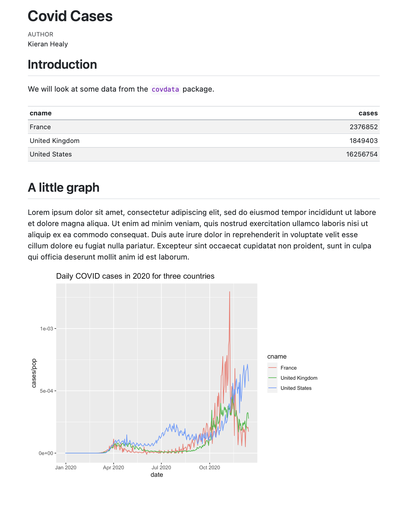Screen dimensions: 420x505
Task: Select the author name Kieran Healy
Action: (48, 44)
